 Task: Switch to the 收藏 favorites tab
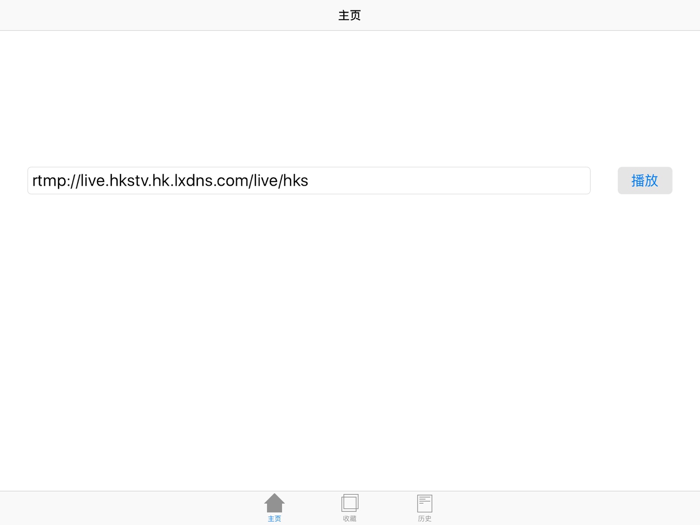pyautogui.click(x=350, y=508)
